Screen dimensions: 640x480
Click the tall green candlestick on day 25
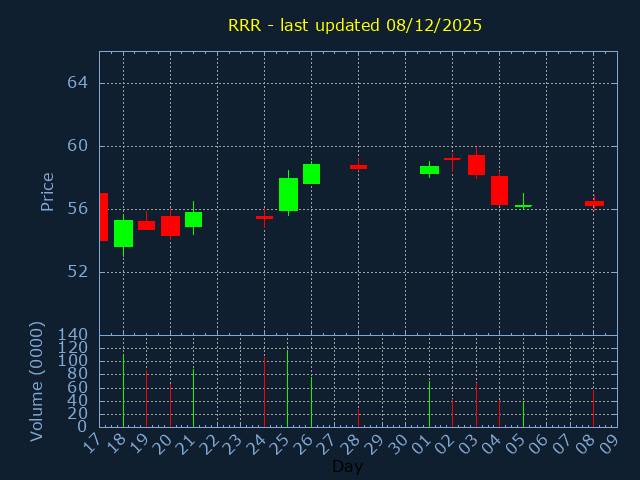288,194
